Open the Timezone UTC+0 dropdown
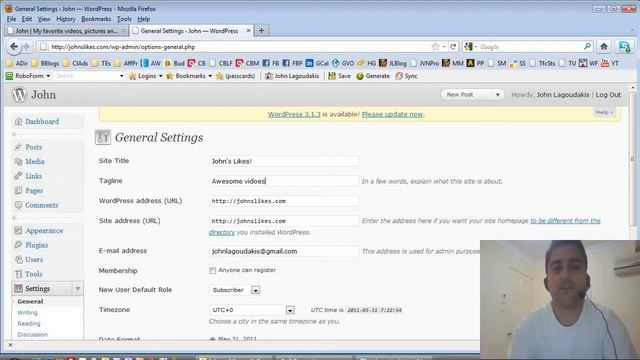Image resolution: width=640 pixels, height=360 pixels. tap(290, 310)
